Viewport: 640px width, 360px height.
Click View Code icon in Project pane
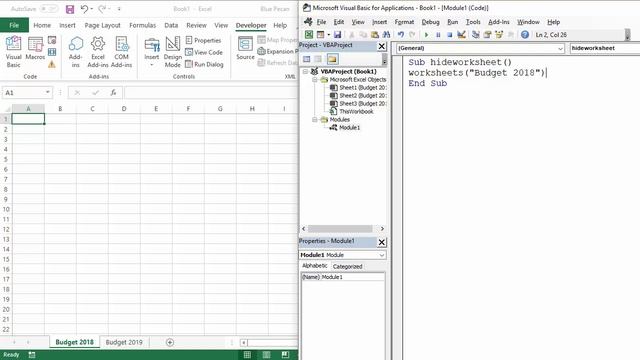click(307, 59)
